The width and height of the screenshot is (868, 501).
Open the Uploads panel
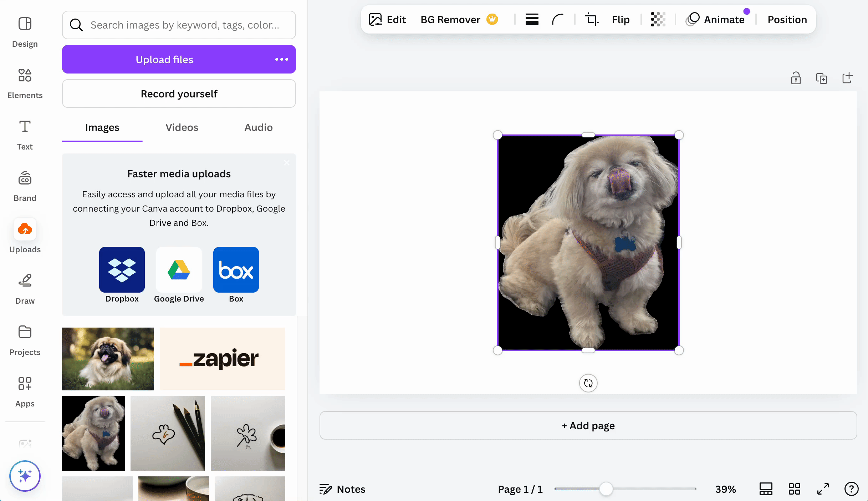coord(25,236)
